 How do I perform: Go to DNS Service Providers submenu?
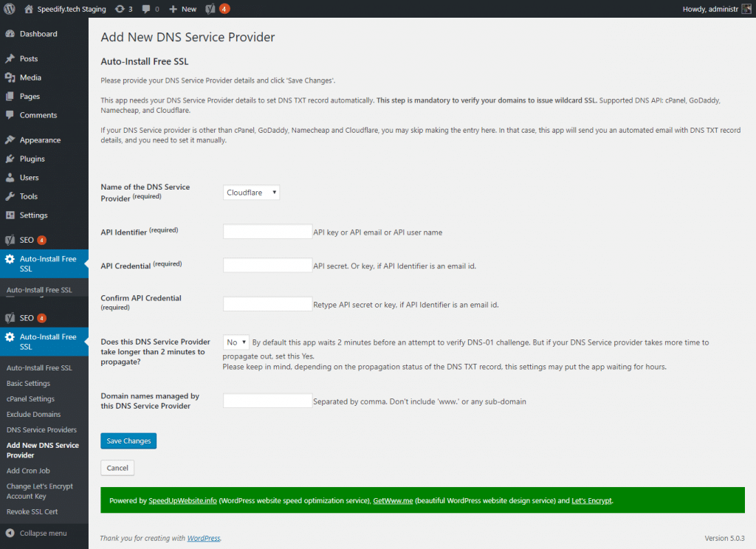(x=41, y=429)
